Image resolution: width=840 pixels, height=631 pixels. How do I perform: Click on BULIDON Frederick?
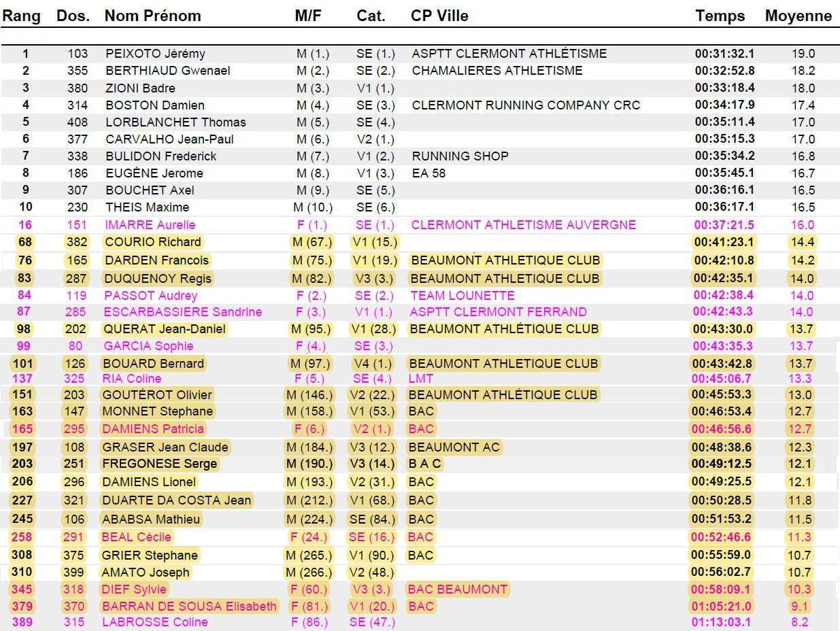161,156
